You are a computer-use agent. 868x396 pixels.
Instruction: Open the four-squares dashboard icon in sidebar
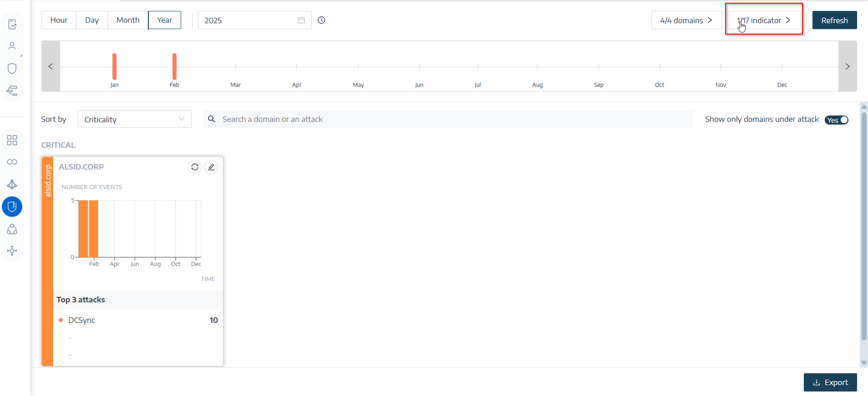(x=12, y=140)
